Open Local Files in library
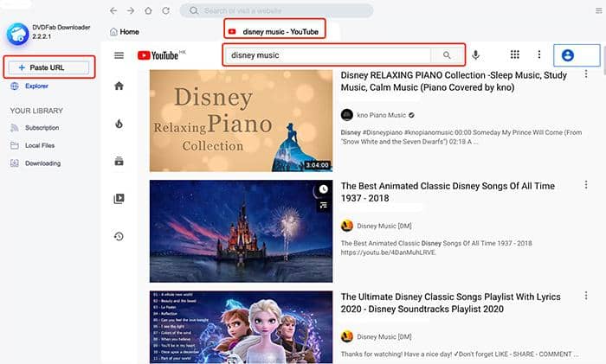Screen dimensions: 606x364 pos(40,145)
